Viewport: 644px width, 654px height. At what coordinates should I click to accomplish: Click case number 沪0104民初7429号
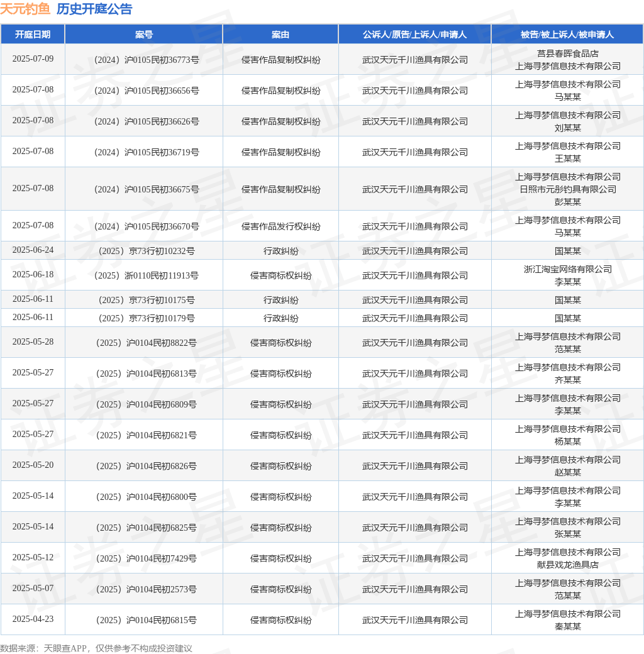162,559
